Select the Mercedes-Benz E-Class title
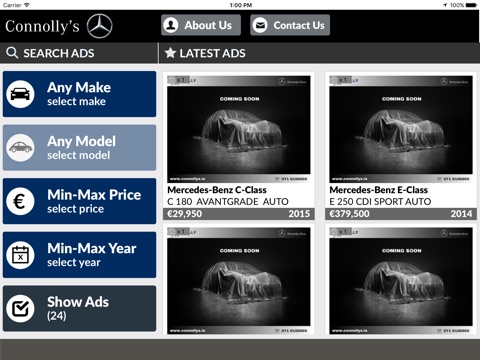Screen dimensions: 480x360 tap(379, 190)
